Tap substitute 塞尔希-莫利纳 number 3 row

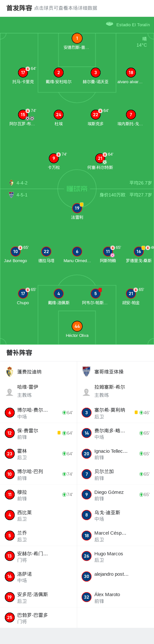[x=115, y=413]
